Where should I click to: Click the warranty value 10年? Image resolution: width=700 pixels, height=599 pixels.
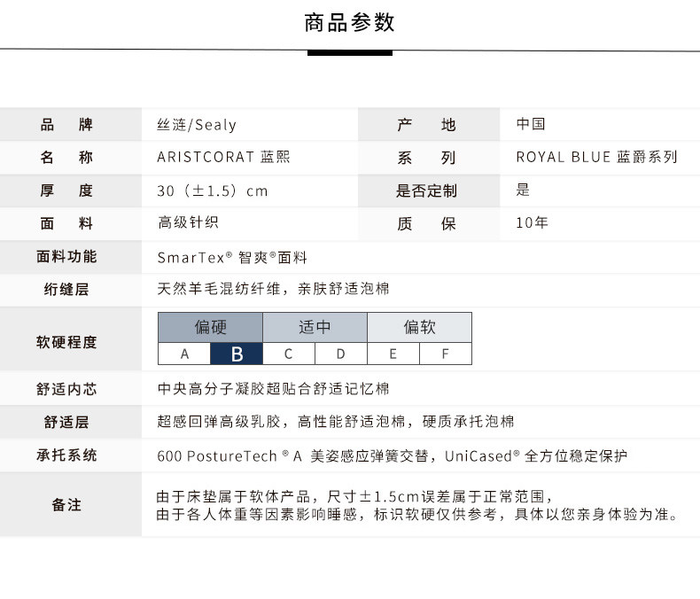(x=532, y=222)
